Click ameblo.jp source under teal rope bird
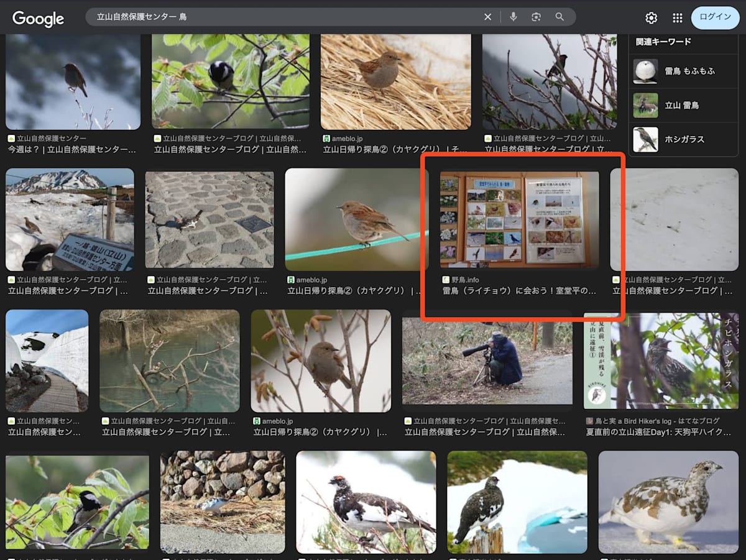Screen dimensions: 746x560 click(x=312, y=280)
